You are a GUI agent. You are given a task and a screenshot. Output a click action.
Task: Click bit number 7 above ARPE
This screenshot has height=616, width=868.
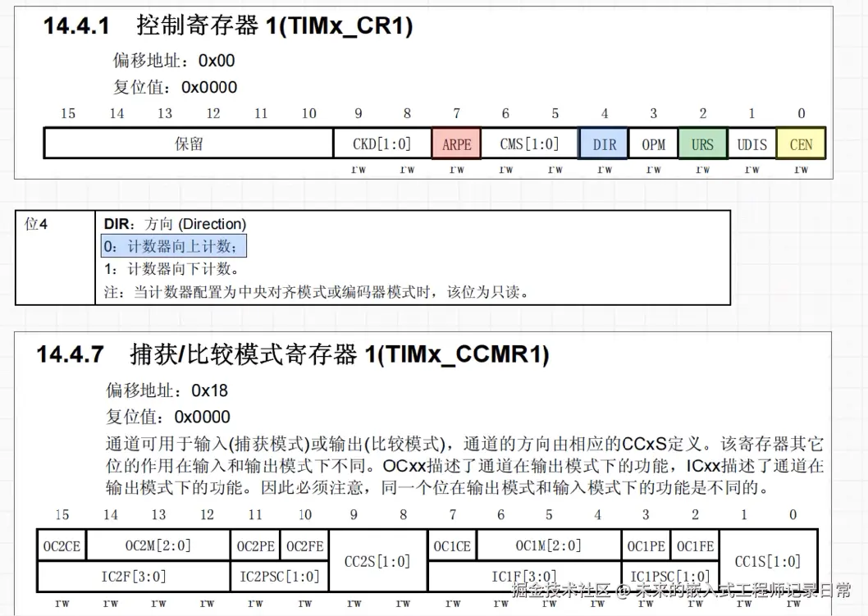(x=457, y=113)
